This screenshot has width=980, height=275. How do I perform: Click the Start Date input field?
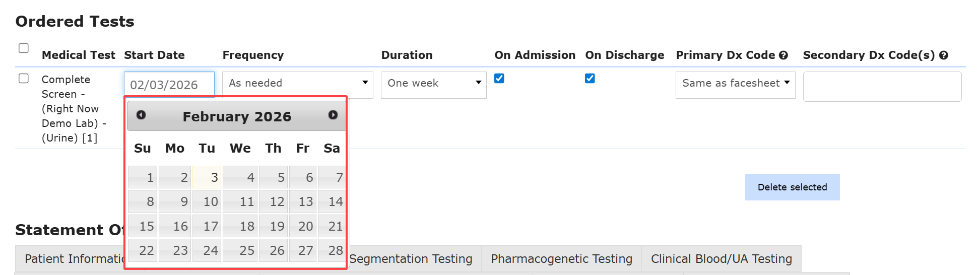click(x=169, y=85)
